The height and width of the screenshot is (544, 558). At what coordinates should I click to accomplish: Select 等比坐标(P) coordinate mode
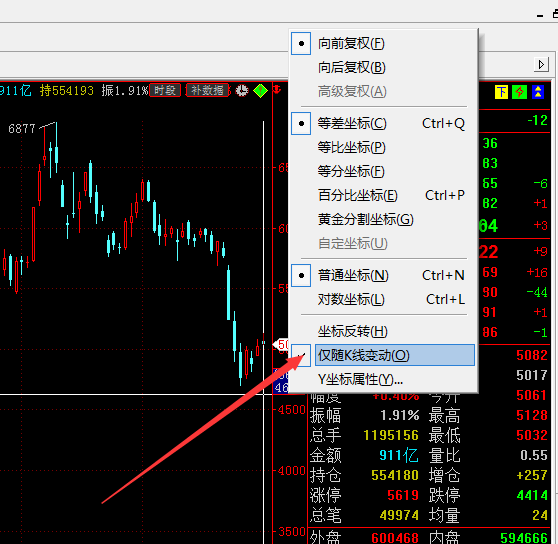coord(383,147)
